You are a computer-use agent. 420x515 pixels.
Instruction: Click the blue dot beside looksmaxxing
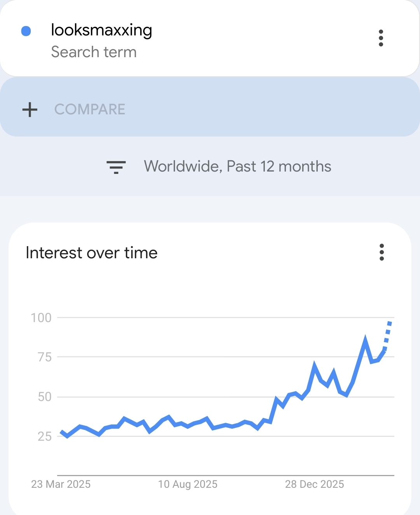26,31
